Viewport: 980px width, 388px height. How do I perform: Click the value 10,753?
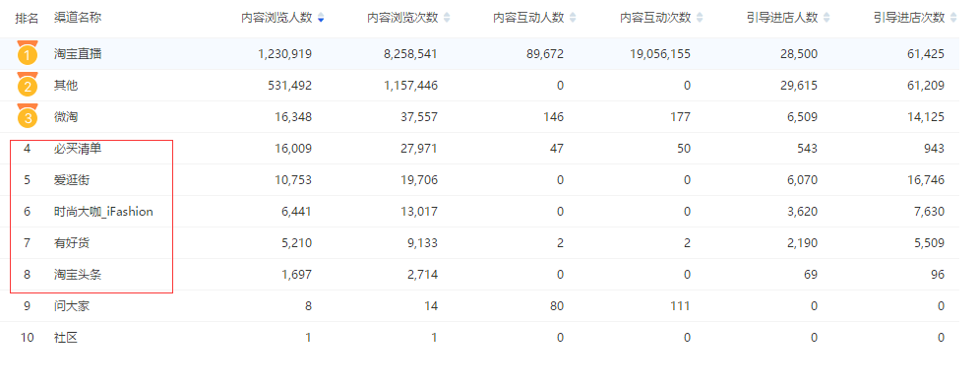[x=293, y=180]
